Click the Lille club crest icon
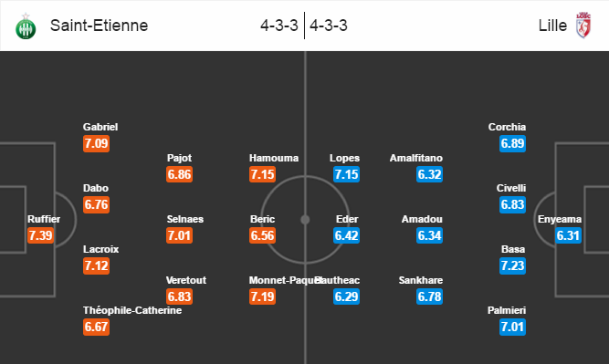 pos(583,26)
